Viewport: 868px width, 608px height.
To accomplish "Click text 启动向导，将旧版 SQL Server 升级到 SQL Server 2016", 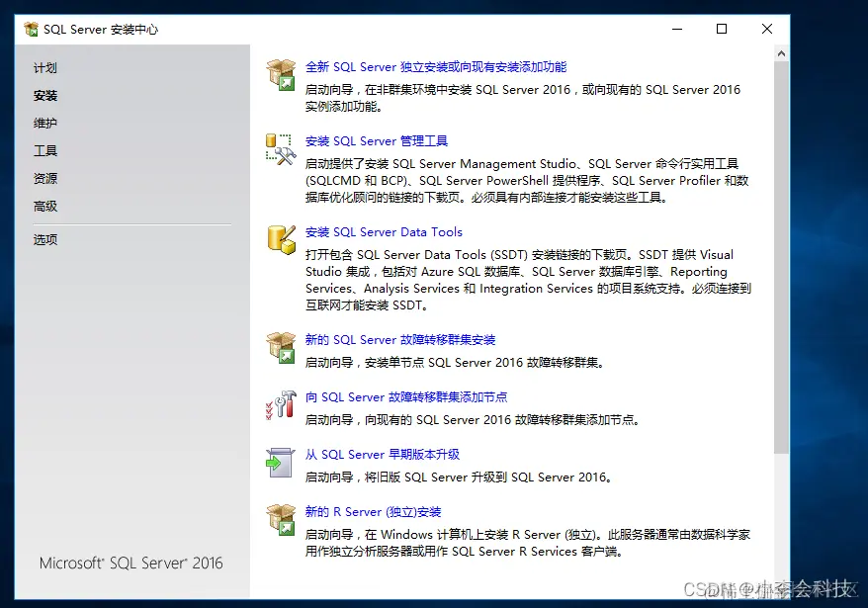I will 459,478.
